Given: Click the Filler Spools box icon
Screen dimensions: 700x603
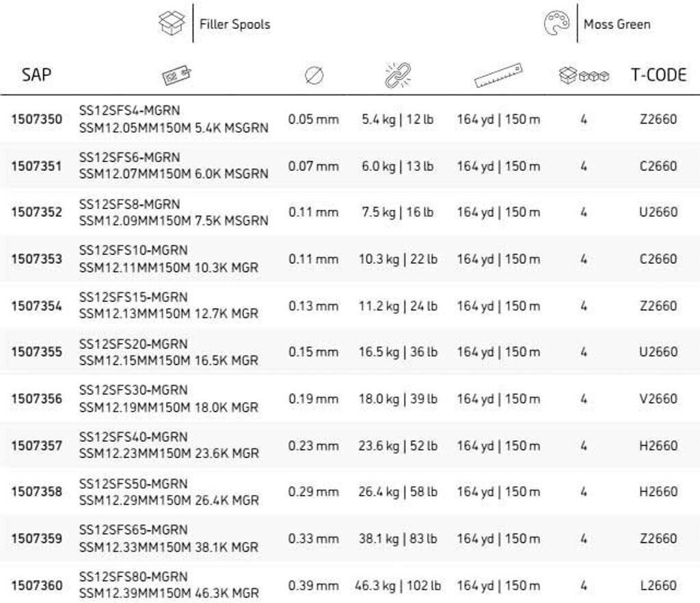Looking at the screenshot, I should pyautogui.click(x=172, y=24).
